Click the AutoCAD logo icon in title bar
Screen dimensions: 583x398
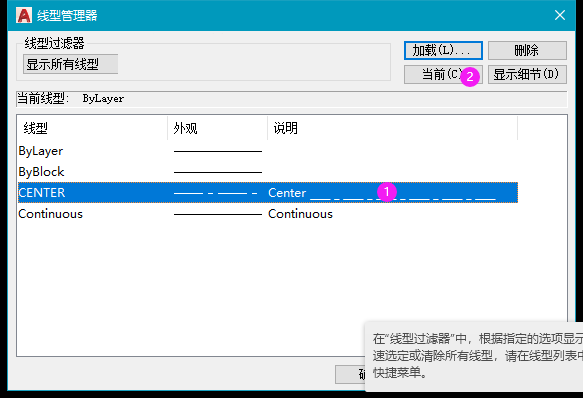coord(24,15)
